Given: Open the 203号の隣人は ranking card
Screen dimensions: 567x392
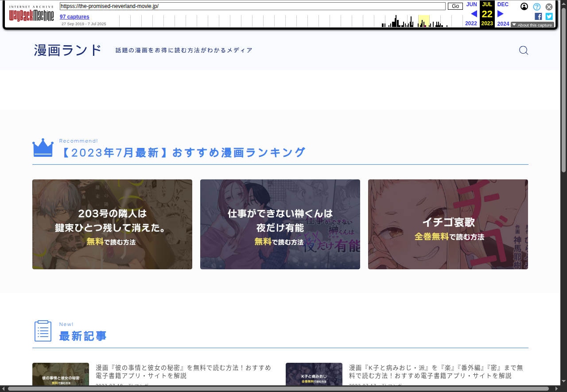Looking at the screenshot, I should pos(112,224).
